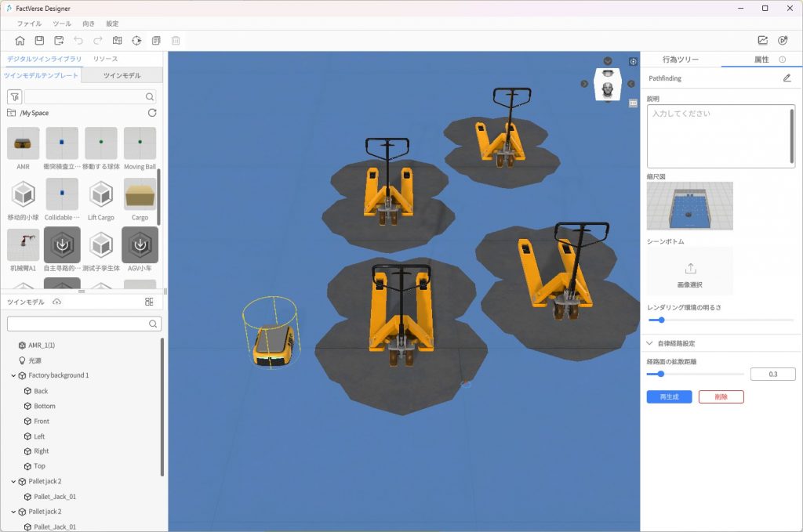This screenshot has width=803, height=532.
Task: Click the pencil edit icon beside Pathfinding
Action: click(x=787, y=78)
